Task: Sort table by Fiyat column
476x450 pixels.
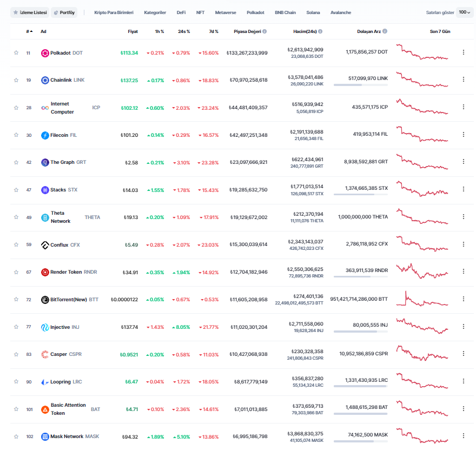Action: tap(133, 31)
